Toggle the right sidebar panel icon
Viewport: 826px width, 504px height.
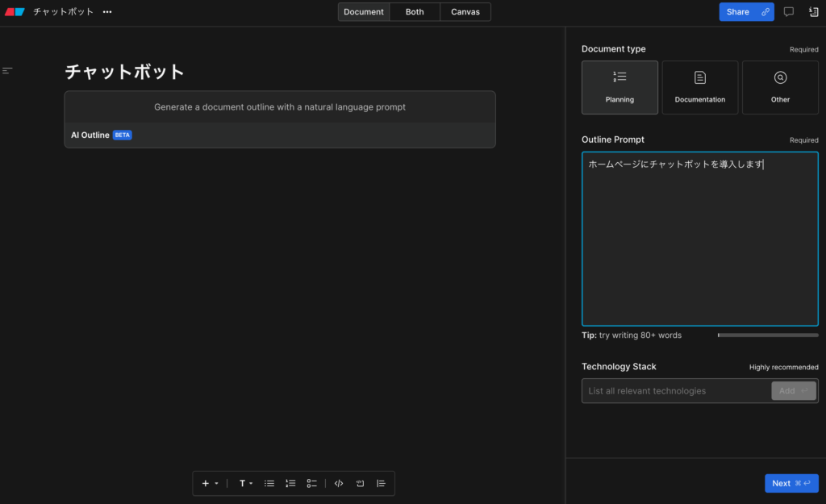coord(813,11)
